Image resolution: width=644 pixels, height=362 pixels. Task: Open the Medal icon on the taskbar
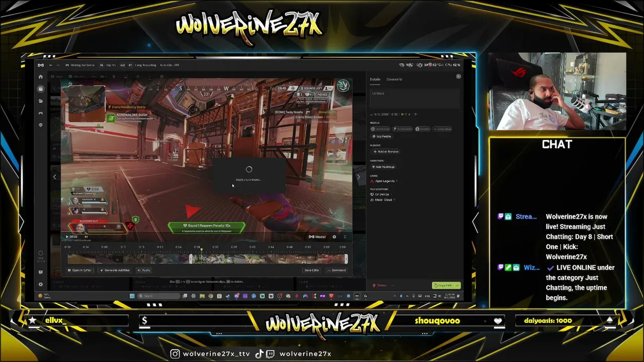357,296
